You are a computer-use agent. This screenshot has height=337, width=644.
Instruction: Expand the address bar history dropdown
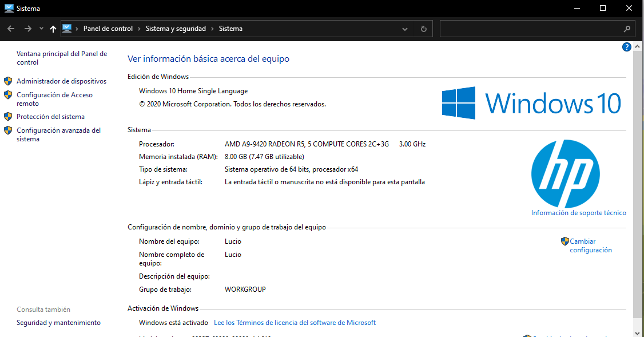405,28
